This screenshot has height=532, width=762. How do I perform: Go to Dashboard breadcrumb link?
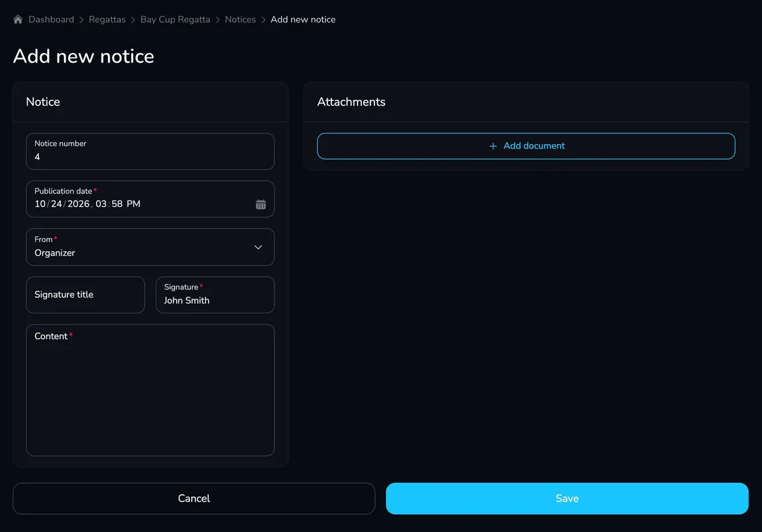[x=51, y=19]
